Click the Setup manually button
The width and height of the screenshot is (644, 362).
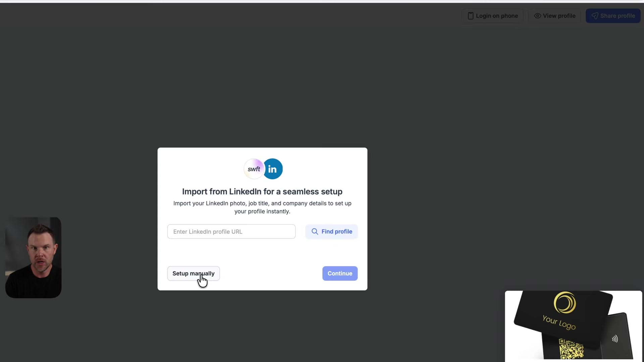194,274
